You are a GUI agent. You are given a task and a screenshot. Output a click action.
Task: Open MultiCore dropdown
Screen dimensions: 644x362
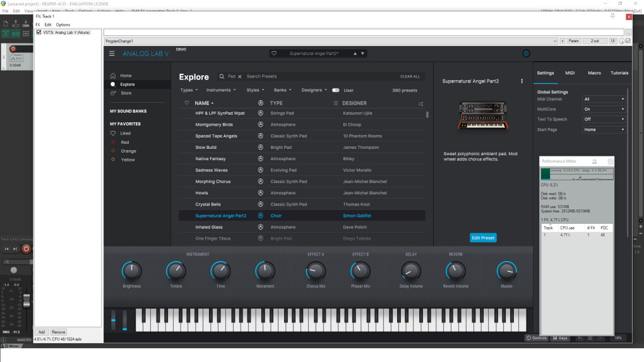pyautogui.click(x=604, y=109)
